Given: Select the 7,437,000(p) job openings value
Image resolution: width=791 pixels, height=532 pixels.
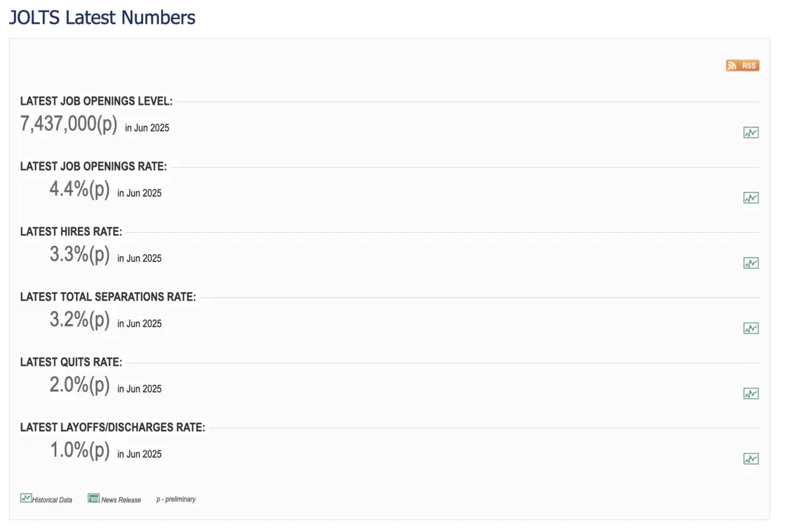Looking at the screenshot, I should point(67,123).
